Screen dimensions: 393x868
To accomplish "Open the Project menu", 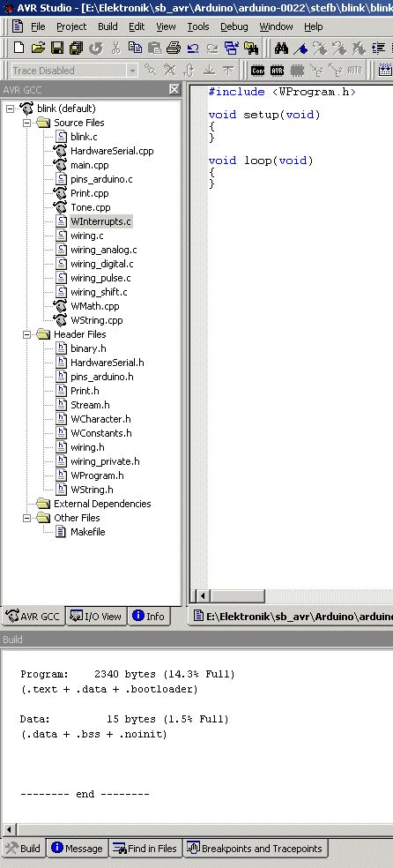I will click(71, 26).
